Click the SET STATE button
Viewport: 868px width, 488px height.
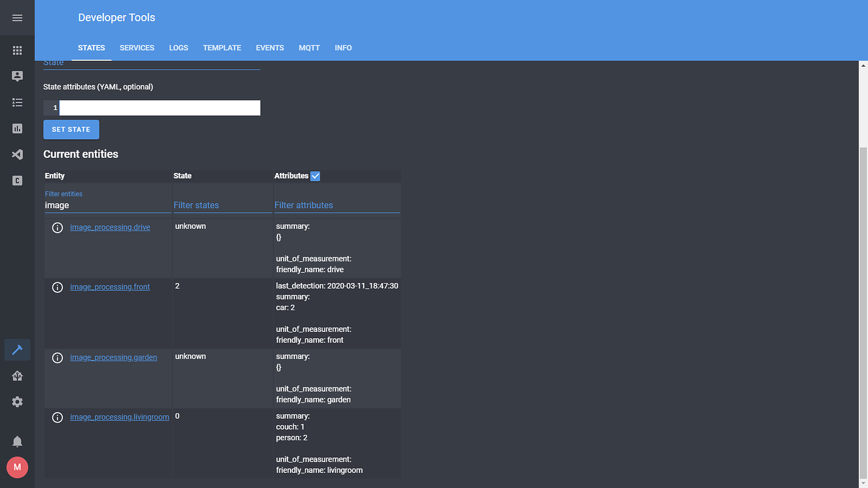[71, 129]
